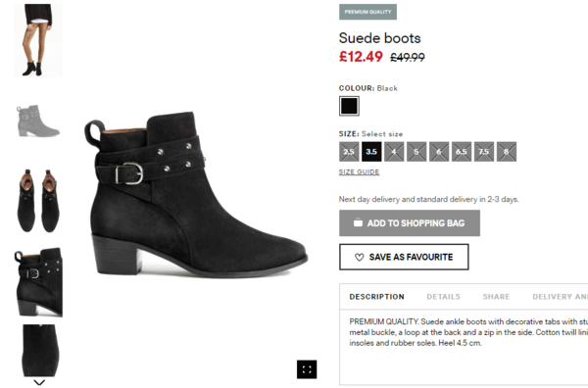This screenshot has width=588, height=388.
Task: Choose size 8
Action: tap(507, 152)
